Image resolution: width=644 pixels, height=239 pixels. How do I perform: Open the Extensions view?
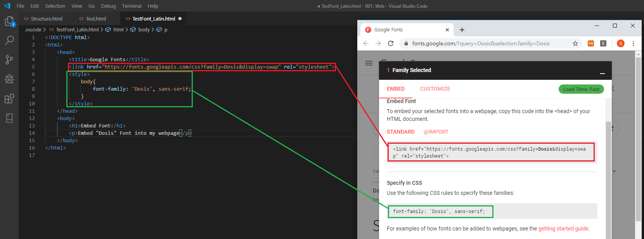coord(9,98)
